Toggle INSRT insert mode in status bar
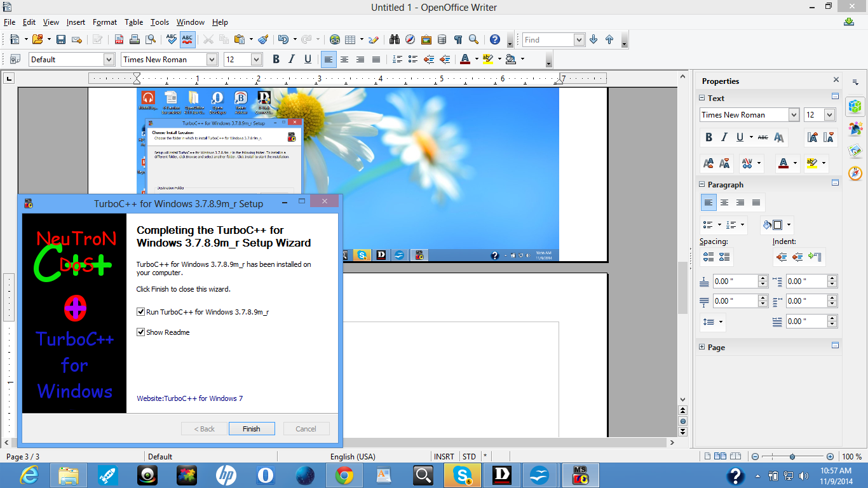The height and width of the screenshot is (488, 868). tap(444, 456)
